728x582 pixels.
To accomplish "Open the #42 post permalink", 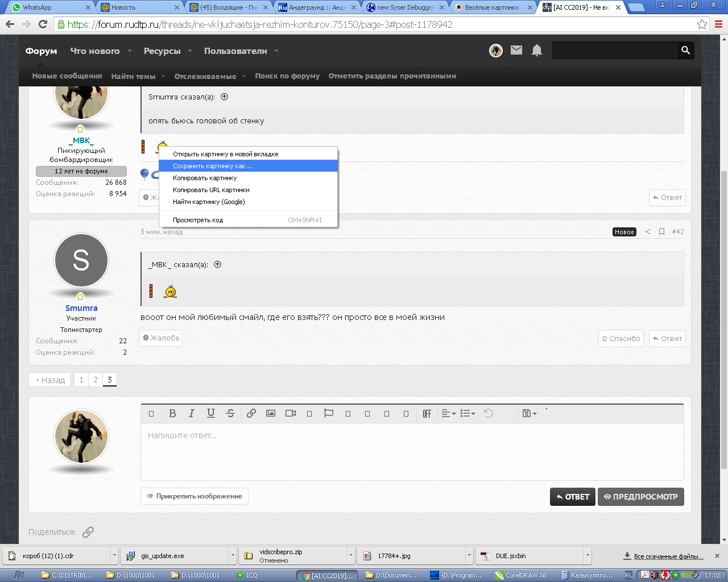I will [678, 232].
